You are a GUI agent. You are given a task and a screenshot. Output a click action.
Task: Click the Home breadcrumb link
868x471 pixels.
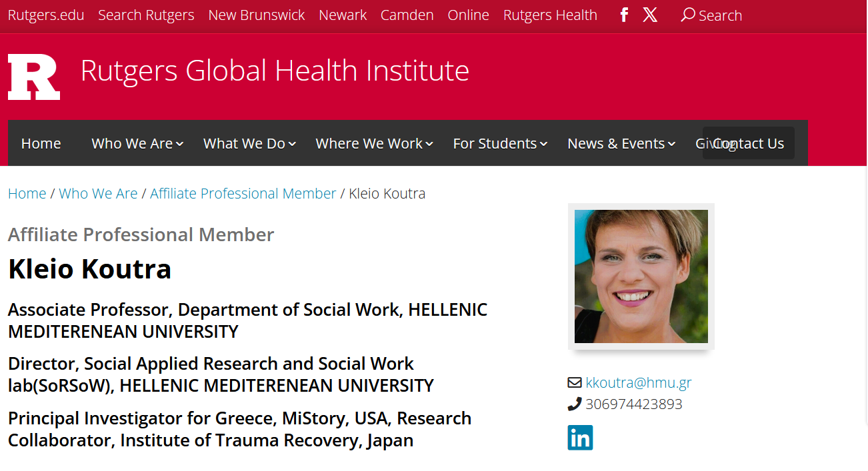[x=27, y=193]
